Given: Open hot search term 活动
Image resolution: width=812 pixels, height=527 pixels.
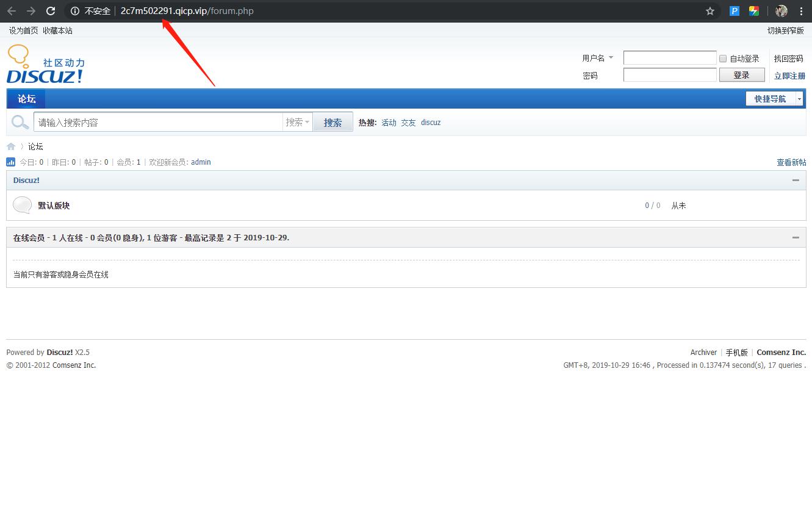Looking at the screenshot, I should tap(389, 123).
